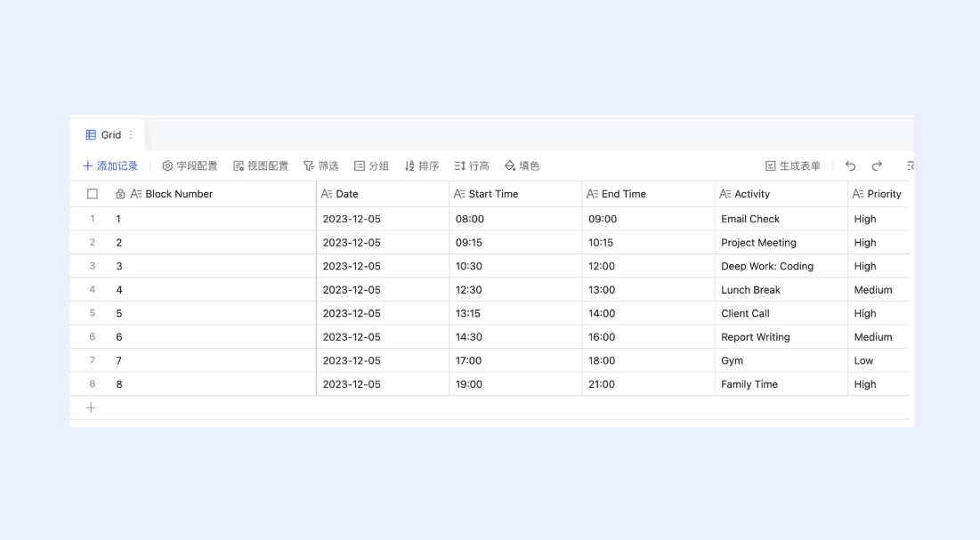Click End Time cell 12:00
Viewport: 980px width, 540px height.
[649, 266]
